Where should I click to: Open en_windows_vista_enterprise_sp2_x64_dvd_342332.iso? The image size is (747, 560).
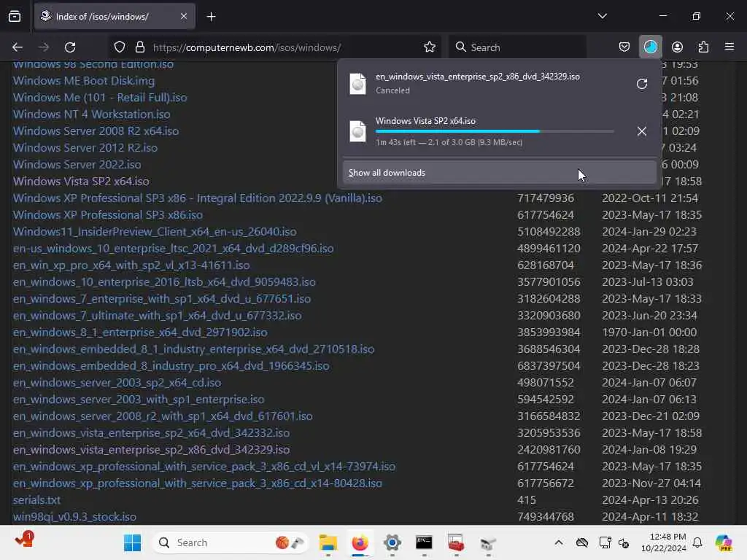click(x=151, y=433)
